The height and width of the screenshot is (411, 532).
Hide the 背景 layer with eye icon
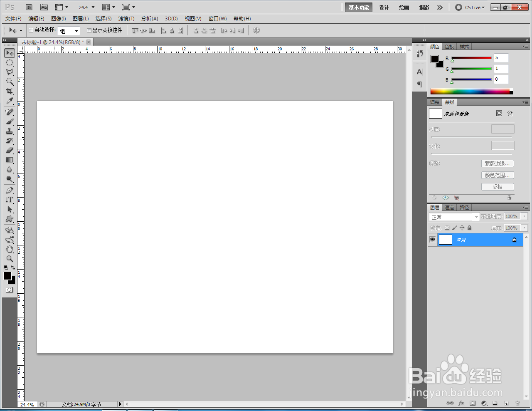pos(433,240)
